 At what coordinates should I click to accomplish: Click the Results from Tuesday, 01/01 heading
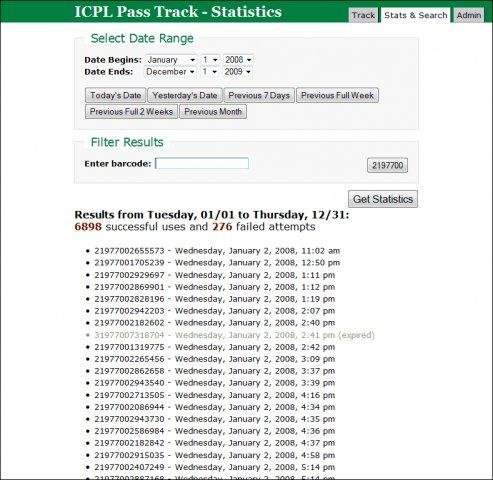(x=212, y=215)
